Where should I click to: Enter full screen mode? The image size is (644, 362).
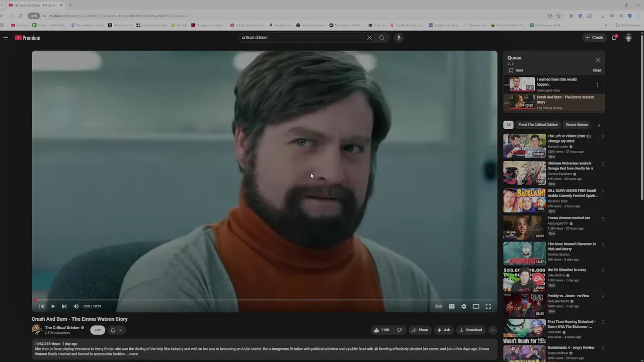click(x=488, y=306)
